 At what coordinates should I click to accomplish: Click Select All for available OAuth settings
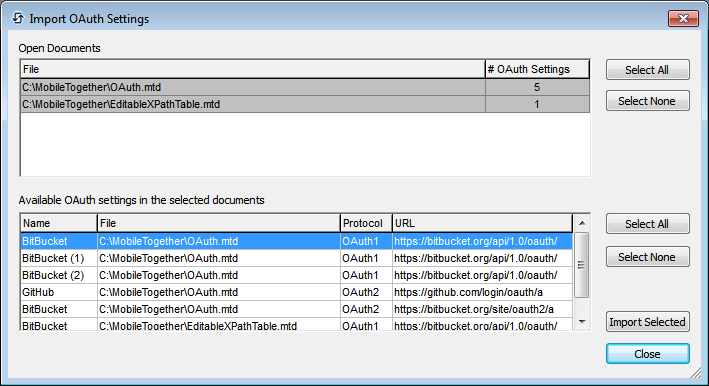(x=648, y=224)
